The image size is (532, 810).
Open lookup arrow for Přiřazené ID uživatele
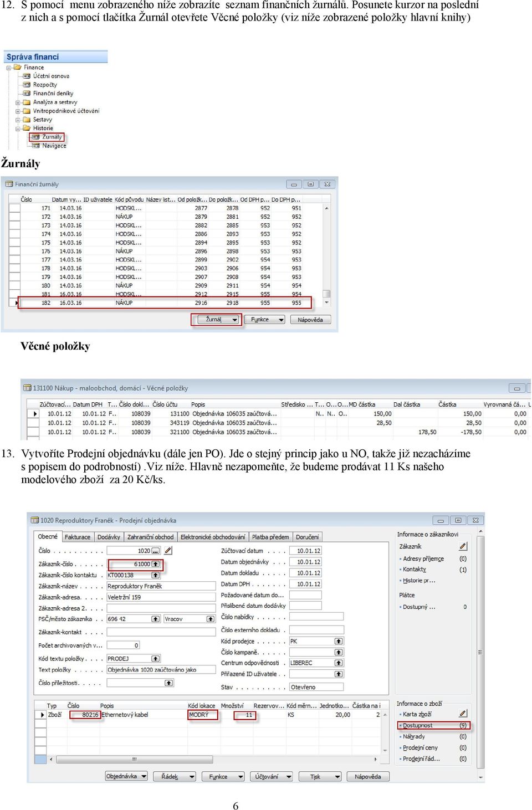pyautogui.click(x=339, y=674)
